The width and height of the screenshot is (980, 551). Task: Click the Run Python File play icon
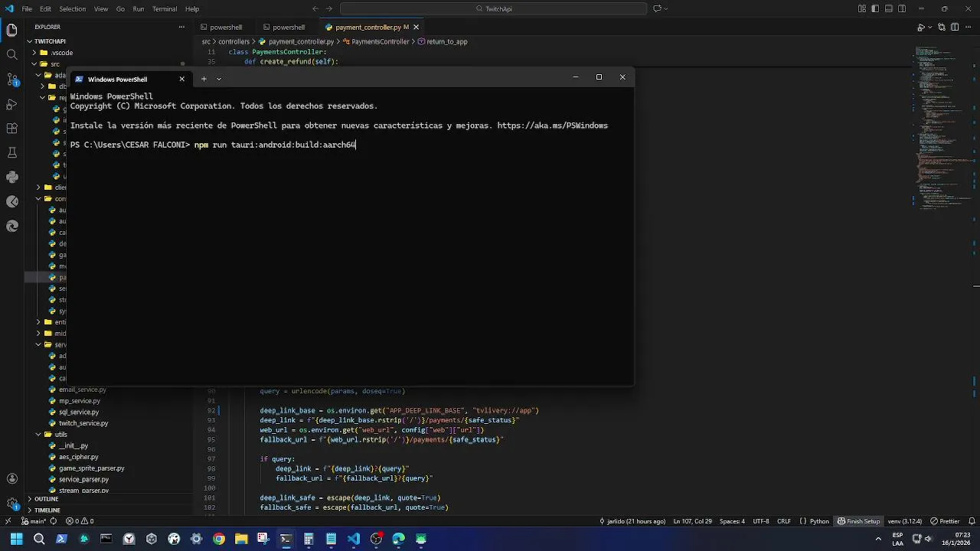pos(921,27)
